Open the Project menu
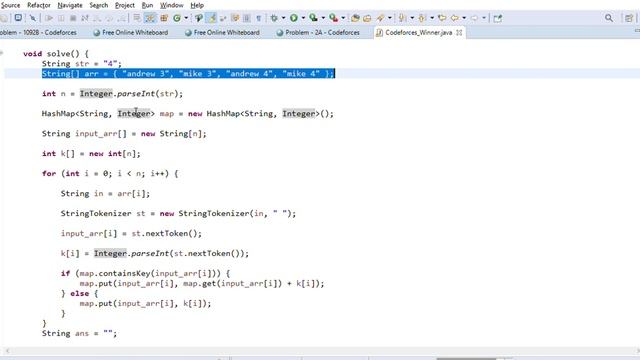 click(124, 5)
